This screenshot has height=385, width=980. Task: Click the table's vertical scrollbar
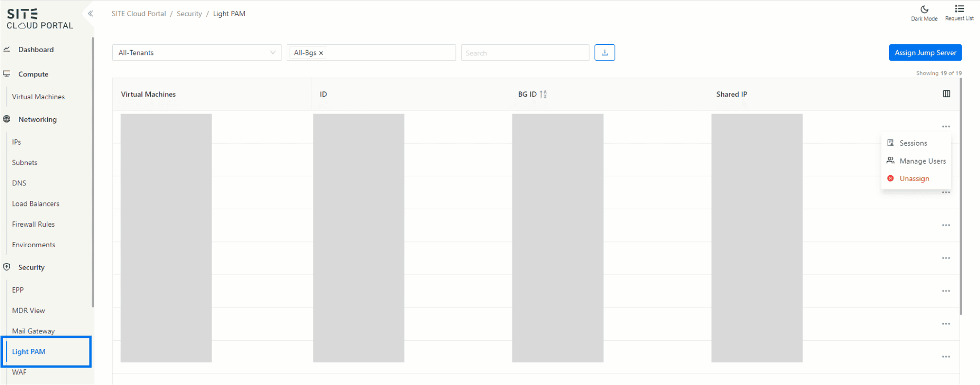(x=961, y=195)
